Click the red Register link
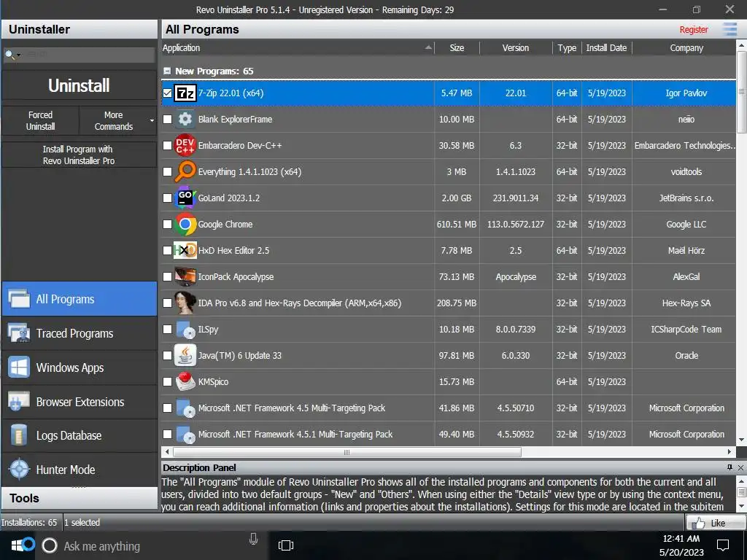747x560 pixels. tap(694, 29)
